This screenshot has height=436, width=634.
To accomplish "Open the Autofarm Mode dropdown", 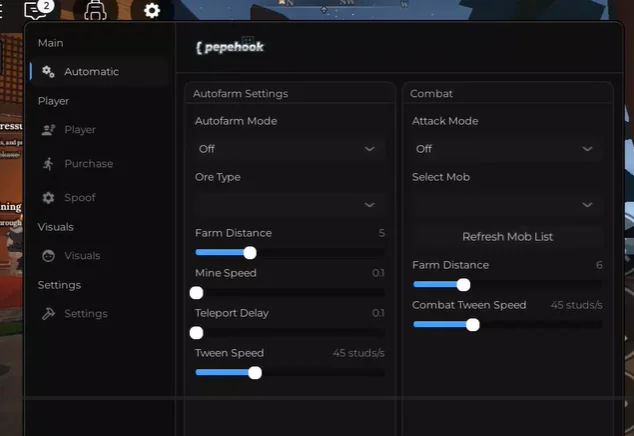I will [x=290, y=149].
